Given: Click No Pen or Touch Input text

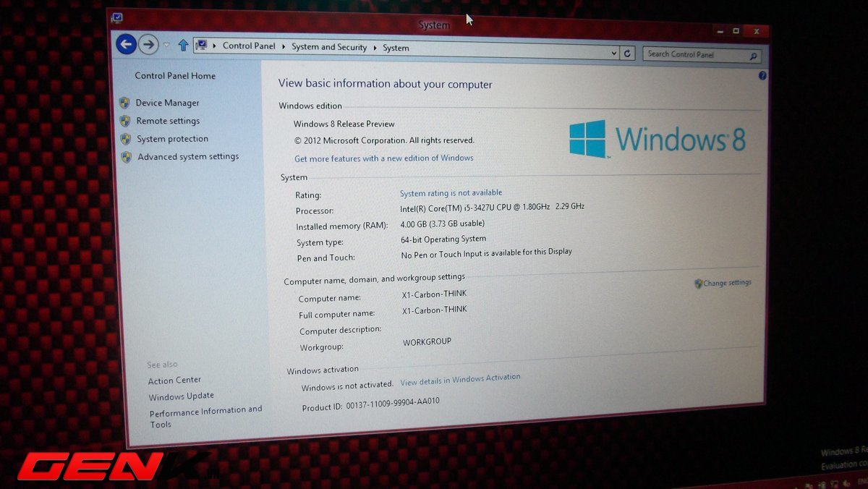Looking at the screenshot, I should pyautogui.click(x=486, y=254).
